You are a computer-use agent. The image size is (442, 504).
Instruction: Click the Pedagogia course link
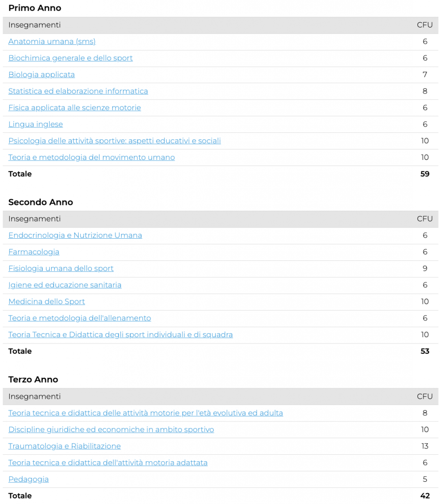click(x=29, y=479)
